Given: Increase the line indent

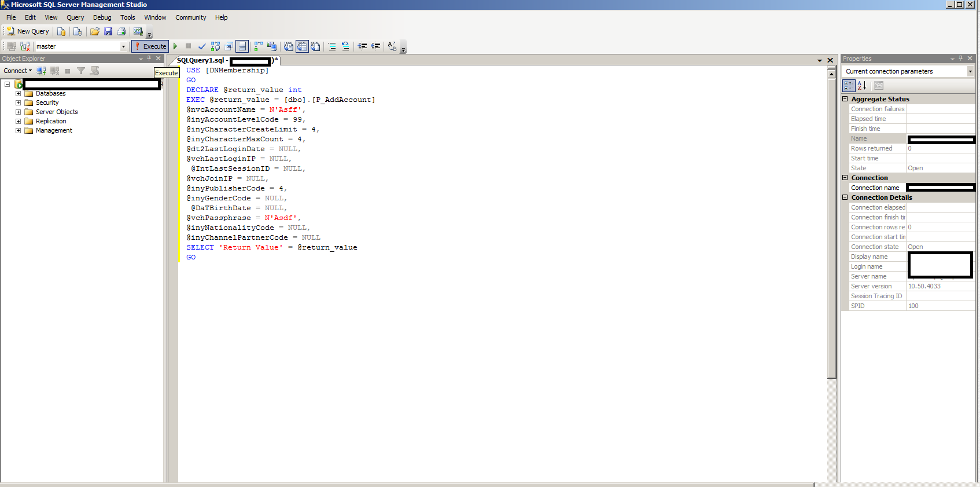Looking at the screenshot, I should click(375, 46).
